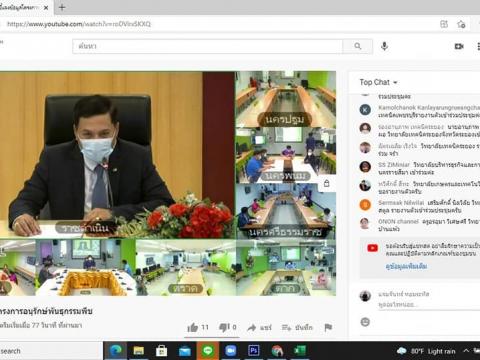Open Excel from taskbar
Image resolution: width=480 pixels, height=360 pixels.
pyautogui.click(x=300, y=351)
